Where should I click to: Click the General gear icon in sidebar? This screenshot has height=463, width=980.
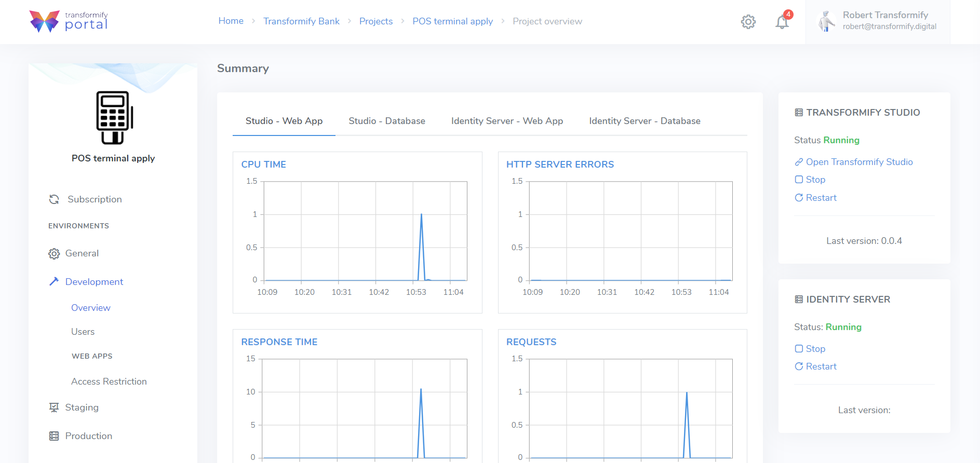tap(54, 254)
